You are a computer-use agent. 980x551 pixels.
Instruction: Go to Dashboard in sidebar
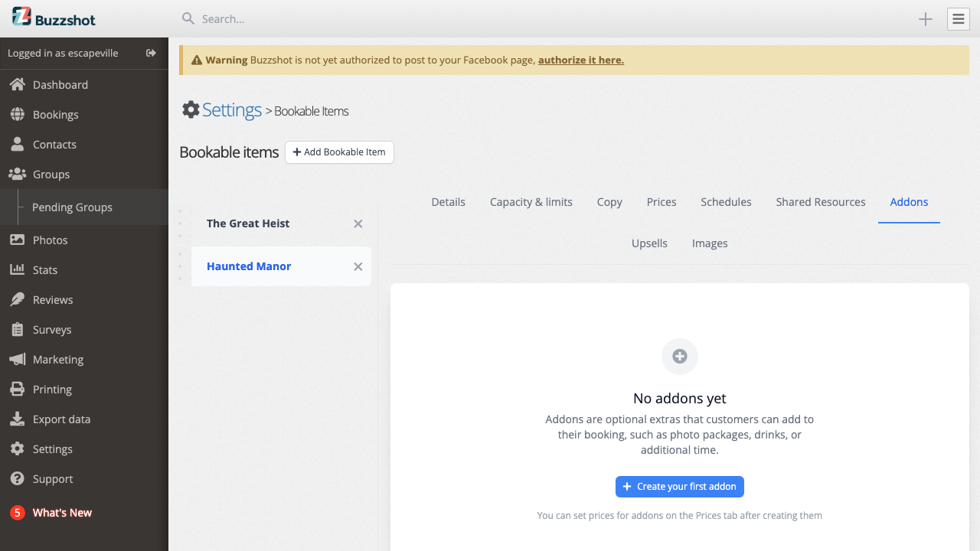(x=60, y=85)
